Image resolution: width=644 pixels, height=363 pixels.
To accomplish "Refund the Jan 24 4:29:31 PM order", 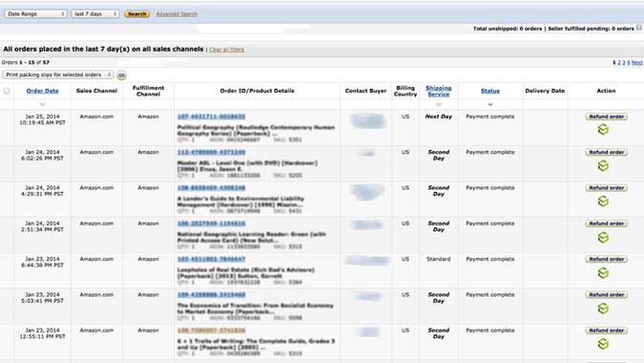I will point(606,188).
